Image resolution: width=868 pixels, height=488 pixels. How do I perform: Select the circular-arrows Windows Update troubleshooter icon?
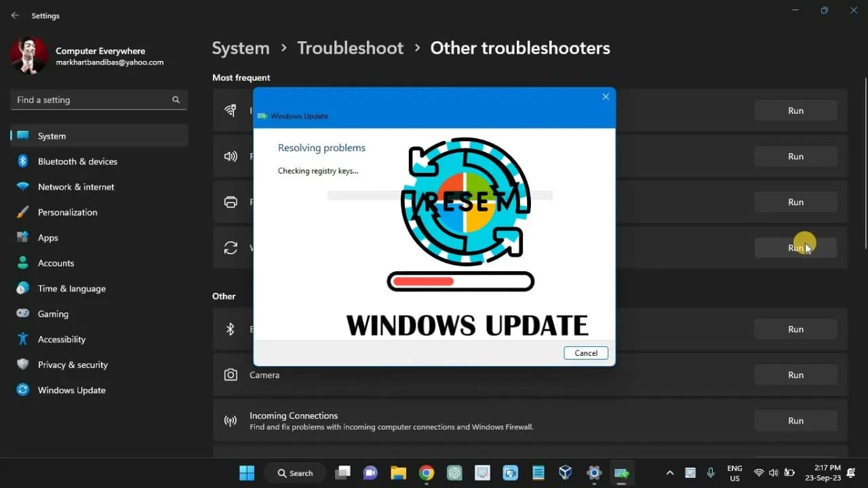231,247
